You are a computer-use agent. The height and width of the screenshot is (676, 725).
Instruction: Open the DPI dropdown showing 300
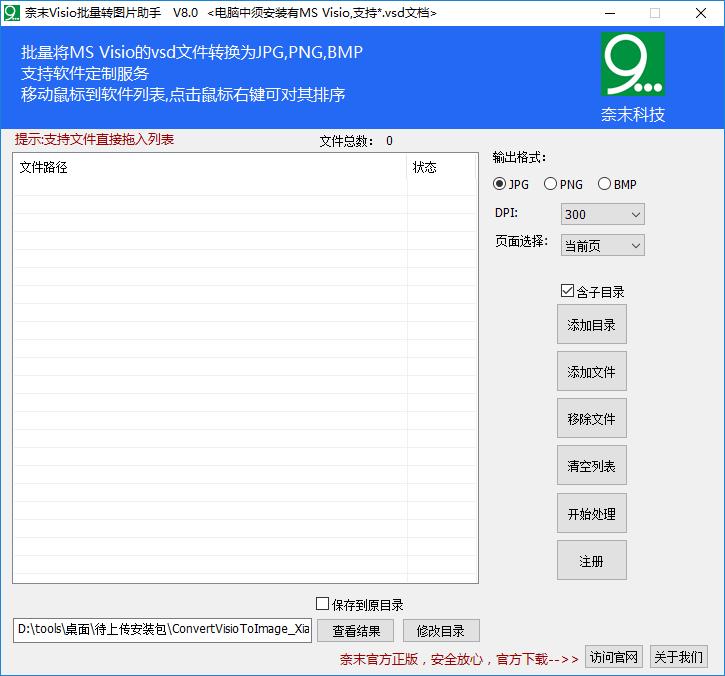coord(603,214)
